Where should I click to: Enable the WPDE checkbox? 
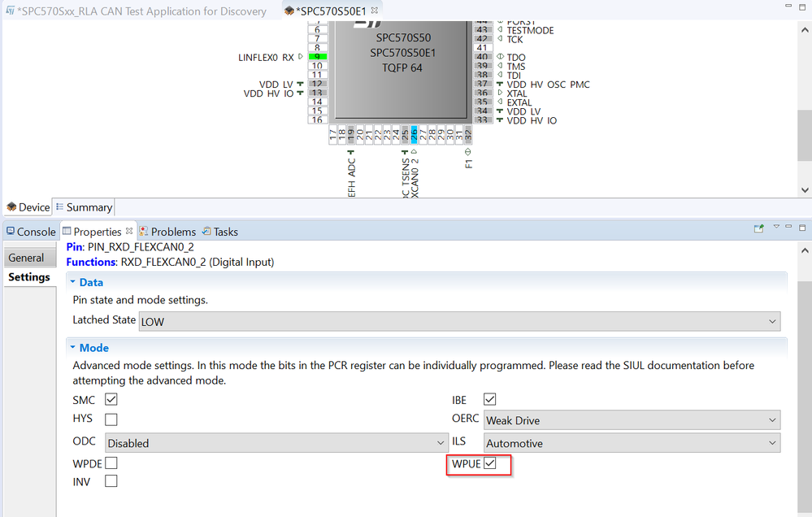[x=111, y=463]
